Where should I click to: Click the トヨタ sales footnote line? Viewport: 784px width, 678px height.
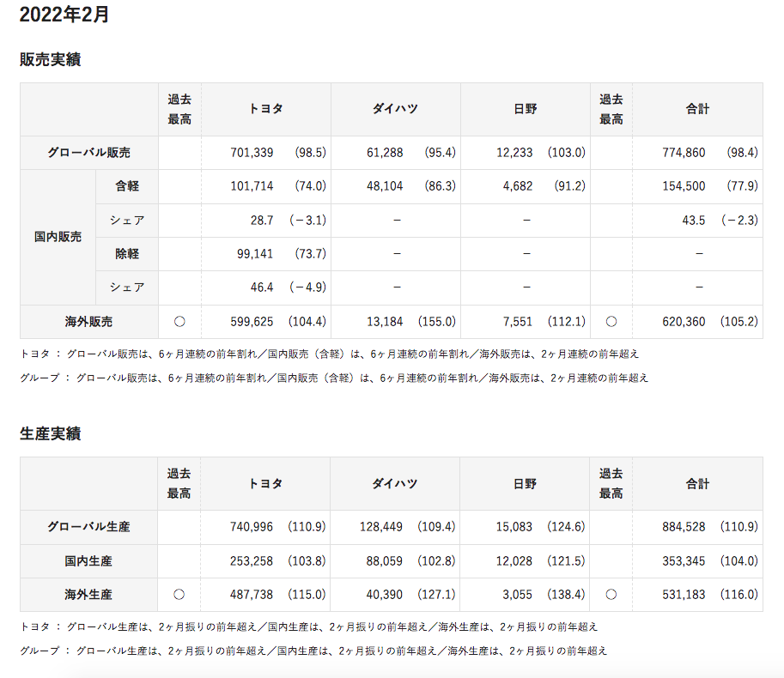click(330, 354)
